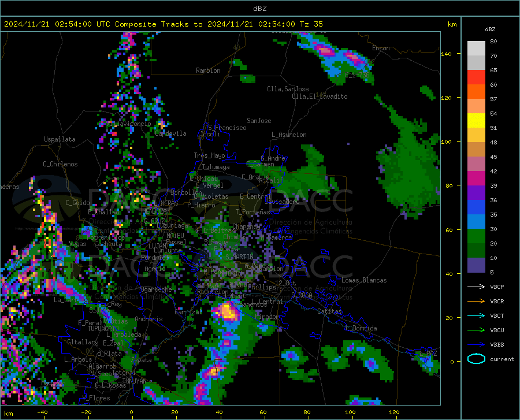Select the gold 51–48 dBZ swatch
Screen dimensions: 520x420
(476, 135)
